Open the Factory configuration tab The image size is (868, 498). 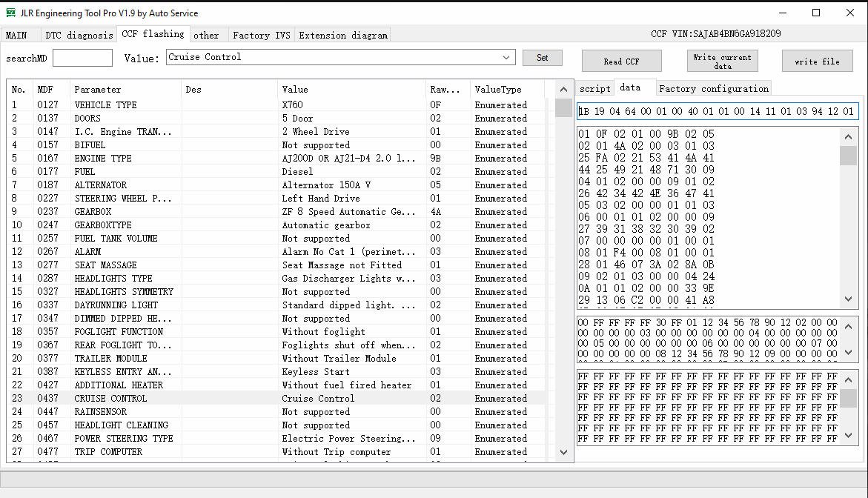click(x=714, y=88)
